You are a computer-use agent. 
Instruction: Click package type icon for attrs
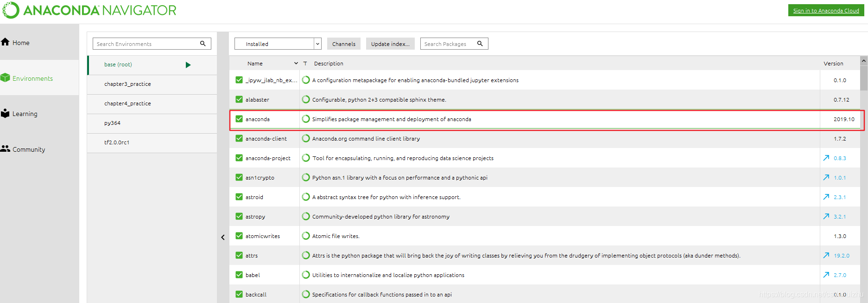point(306,255)
